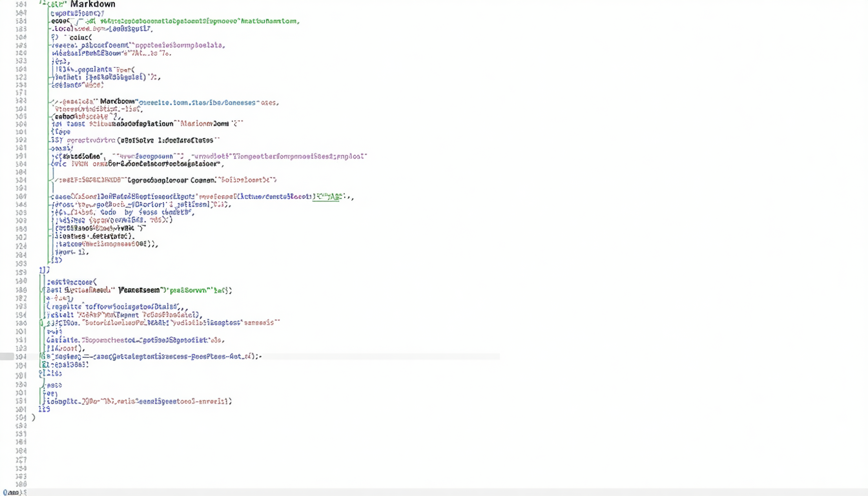Click the empty area below the final code line
Image resolution: width=868 pixels, height=496 pixels.
258,452
